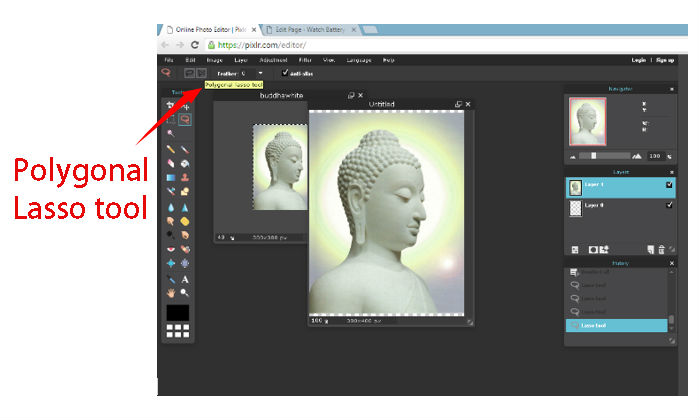Select the Sponge tool
Image resolution: width=700 pixels, height=420 pixels.
[185, 221]
